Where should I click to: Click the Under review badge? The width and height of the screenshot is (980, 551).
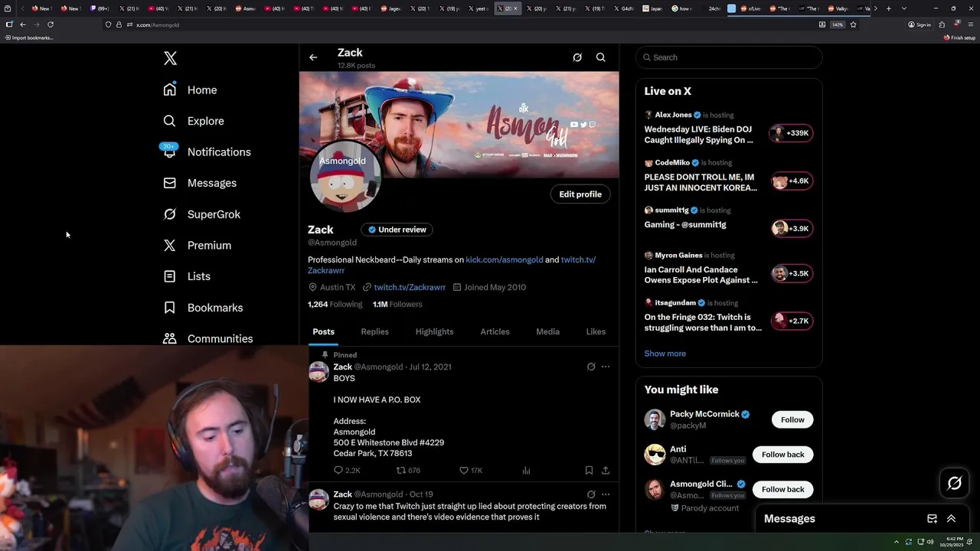tap(397, 230)
